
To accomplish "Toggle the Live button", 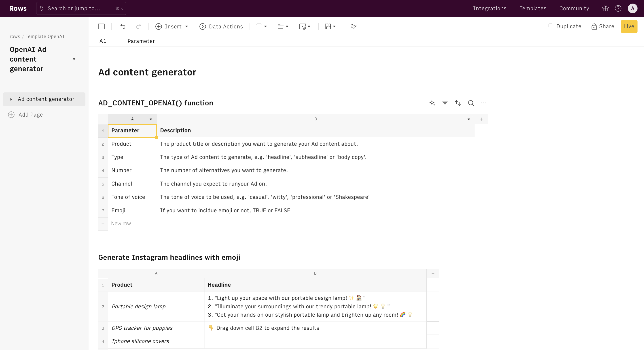I will pyautogui.click(x=629, y=27).
